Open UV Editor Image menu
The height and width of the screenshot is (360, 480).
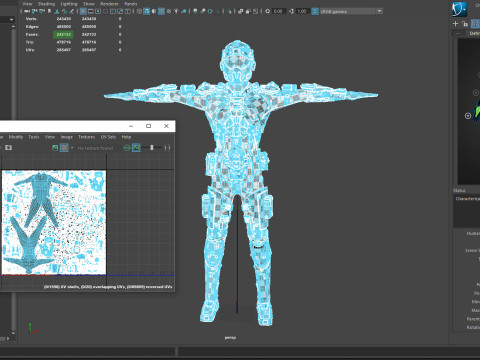67,137
